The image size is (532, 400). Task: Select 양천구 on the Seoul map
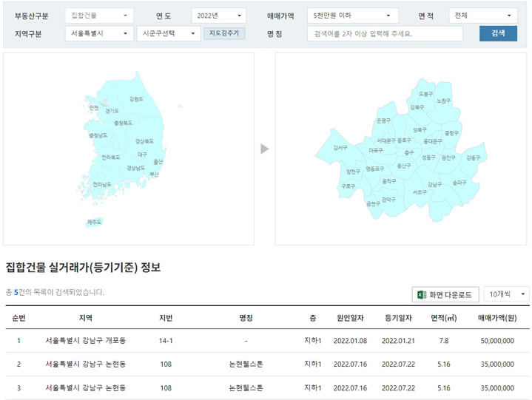[353, 172]
